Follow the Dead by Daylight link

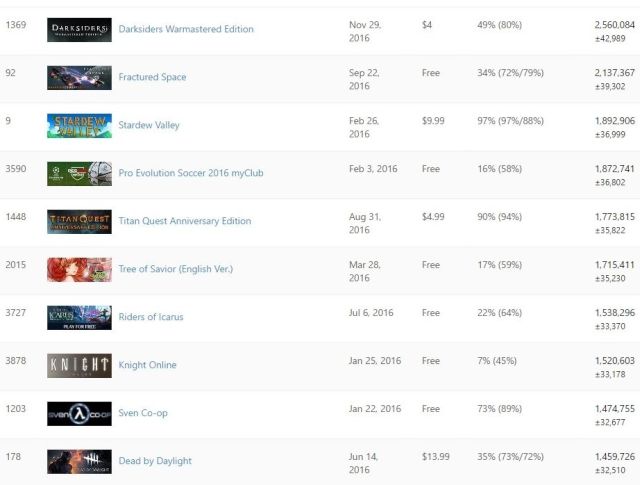point(155,462)
